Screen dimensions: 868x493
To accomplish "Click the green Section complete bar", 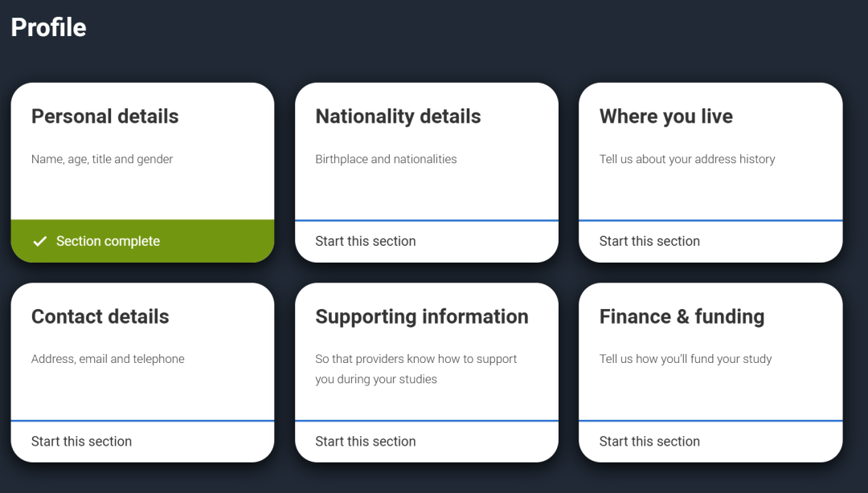I will (142, 241).
